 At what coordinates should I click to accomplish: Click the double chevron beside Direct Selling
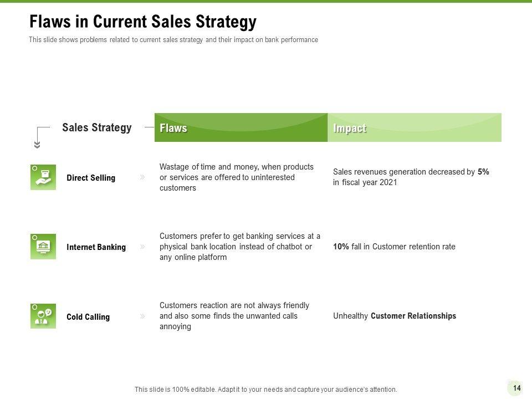coord(142,177)
